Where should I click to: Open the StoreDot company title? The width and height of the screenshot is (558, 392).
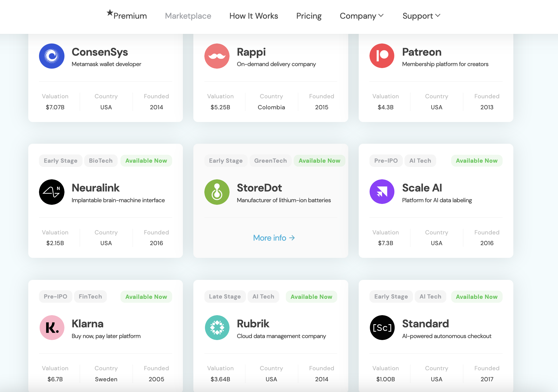pos(259,188)
